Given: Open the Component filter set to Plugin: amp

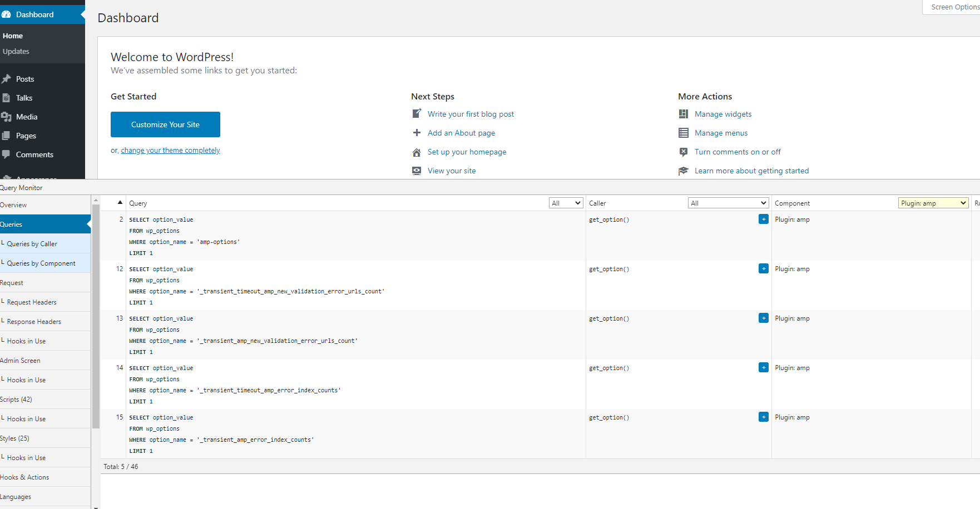Looking at the screenshot, I should coord(933,203).
